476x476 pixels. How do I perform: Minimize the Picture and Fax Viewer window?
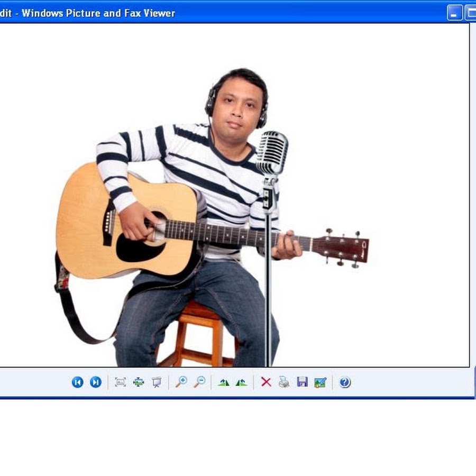454,13
